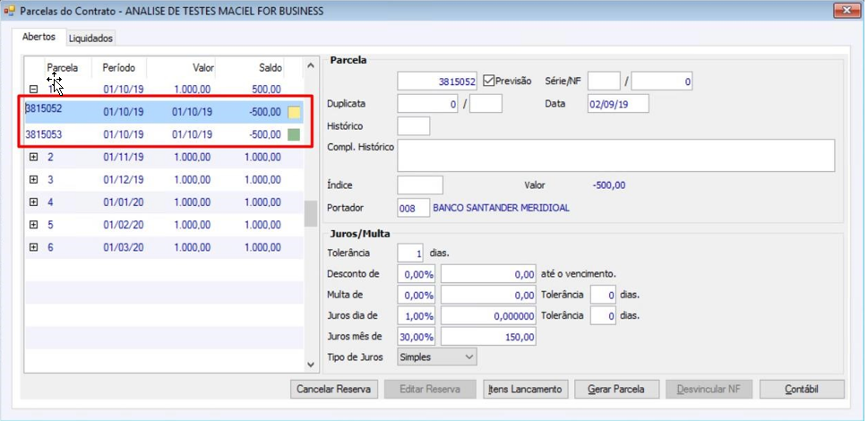Close the Parcelas do Contrato window

tap(847, 11)
